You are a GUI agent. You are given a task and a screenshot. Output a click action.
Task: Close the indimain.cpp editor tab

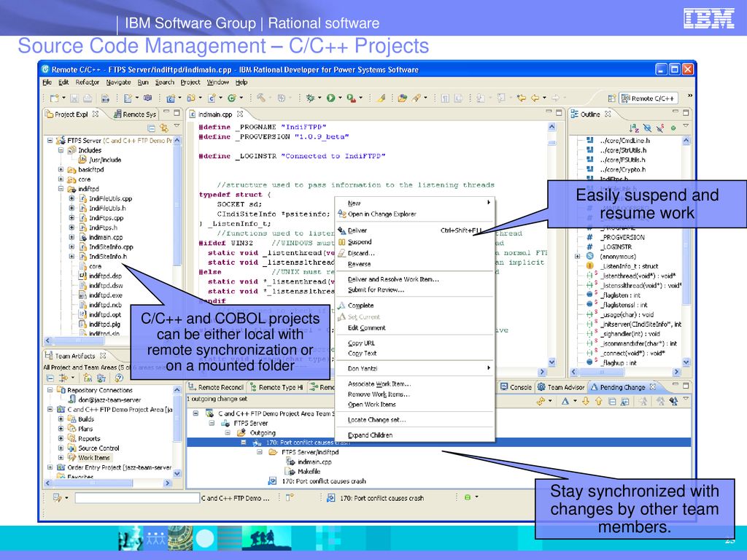click(x=240, y=114)
